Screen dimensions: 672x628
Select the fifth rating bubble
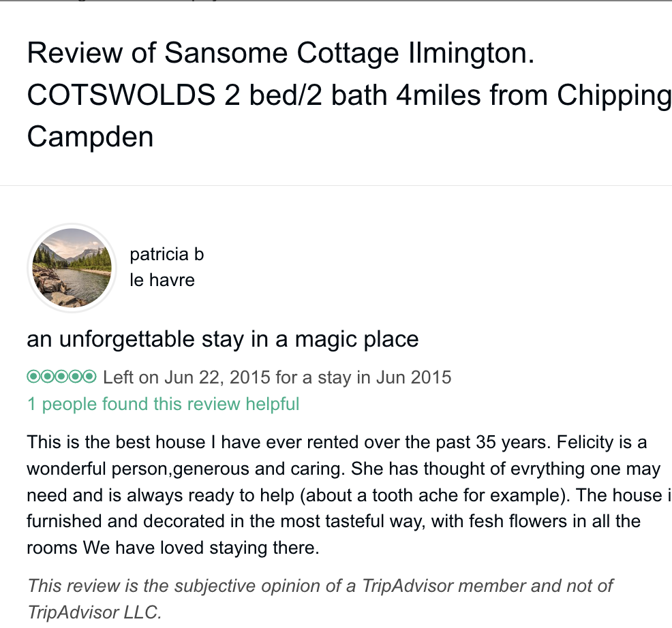point(91,377)
